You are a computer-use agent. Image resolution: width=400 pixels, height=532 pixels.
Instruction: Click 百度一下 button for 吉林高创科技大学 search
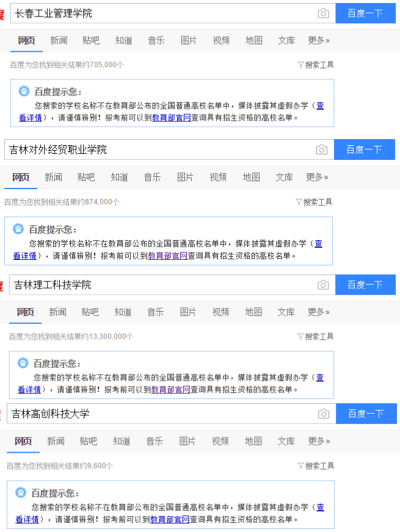point(366,414)
